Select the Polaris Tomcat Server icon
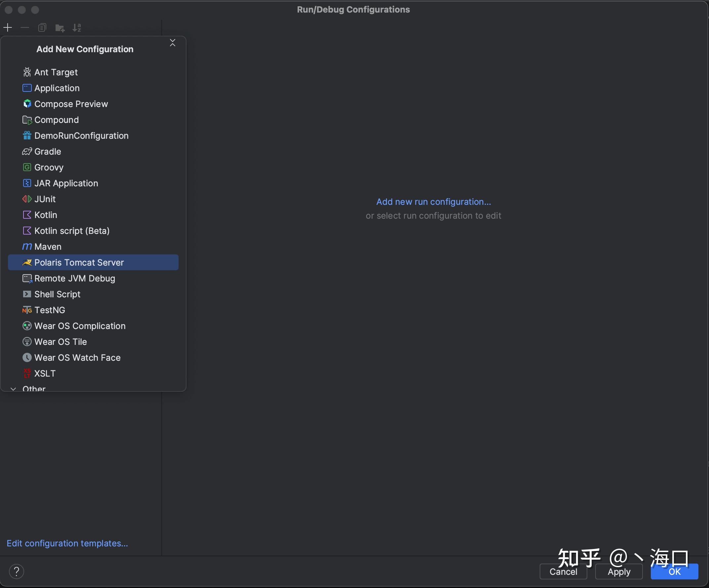This screenshot has height=588, width=709. [x=26, y=262]
